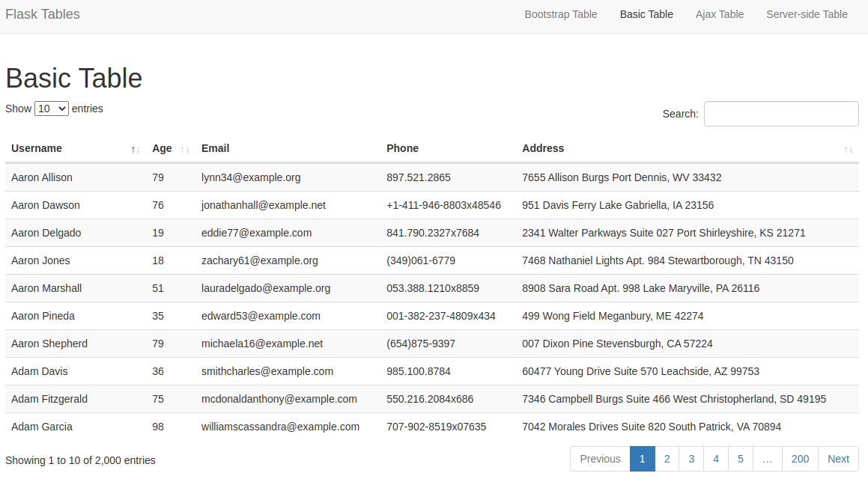Open the Show entries count dropdown
This screenshot has width=868, height=485.
click(52, 109)
